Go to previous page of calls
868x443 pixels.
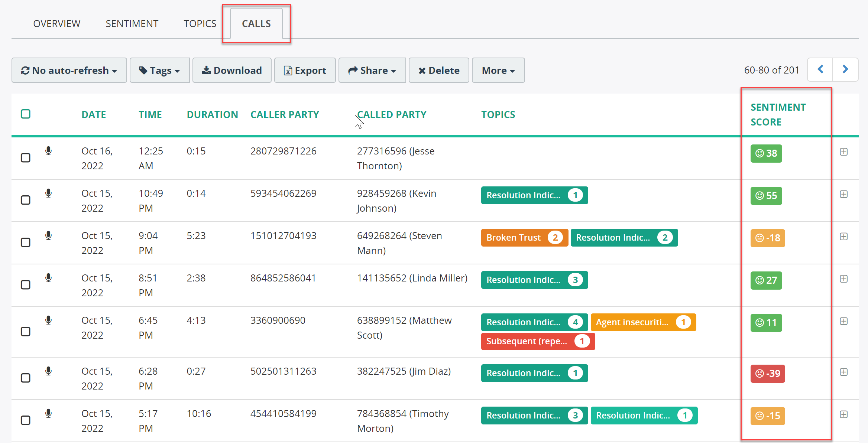coord(820,69)
